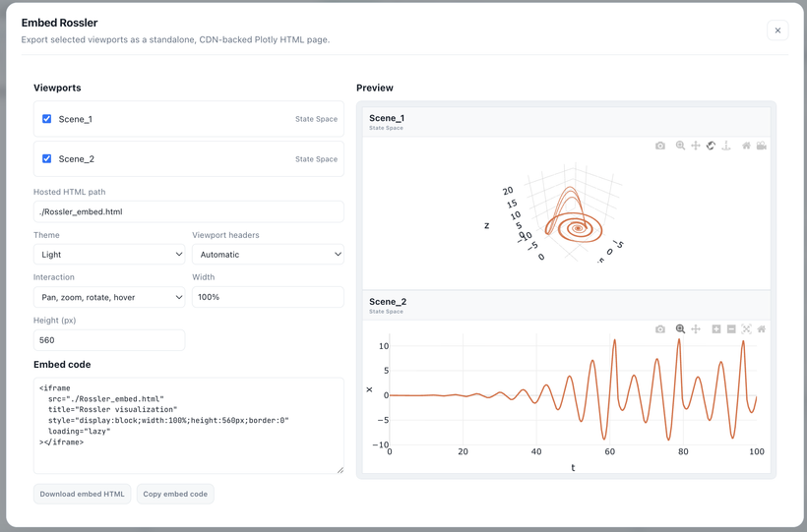This screenshot has height=532, width=807.
Task: Open the Viewport headers dropdown
Action: pos(268,254)
